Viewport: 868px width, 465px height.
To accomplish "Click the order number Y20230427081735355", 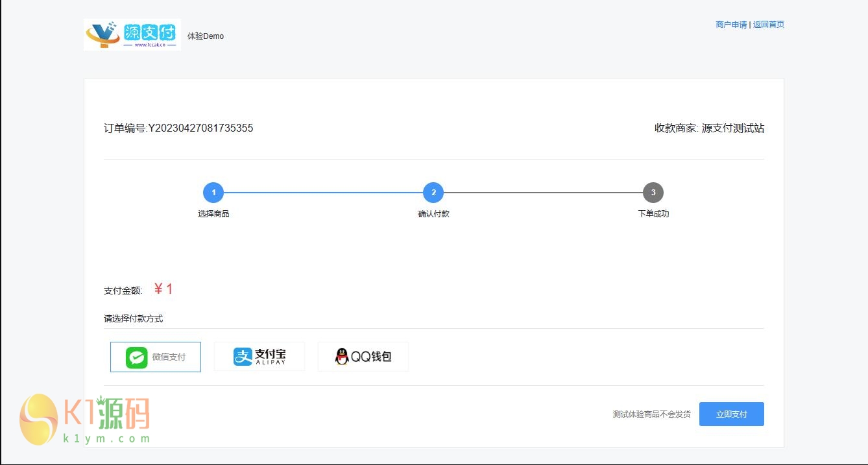I will click(x=200, y=128).
